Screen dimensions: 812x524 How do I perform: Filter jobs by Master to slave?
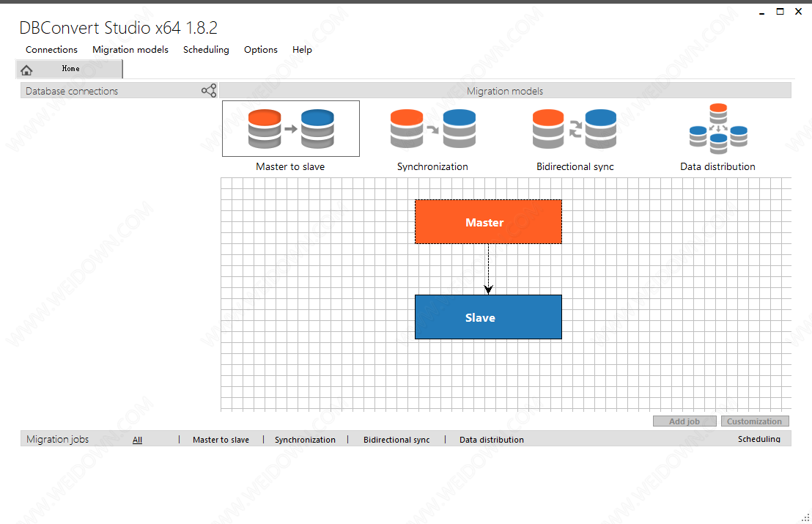coord(221,440)
